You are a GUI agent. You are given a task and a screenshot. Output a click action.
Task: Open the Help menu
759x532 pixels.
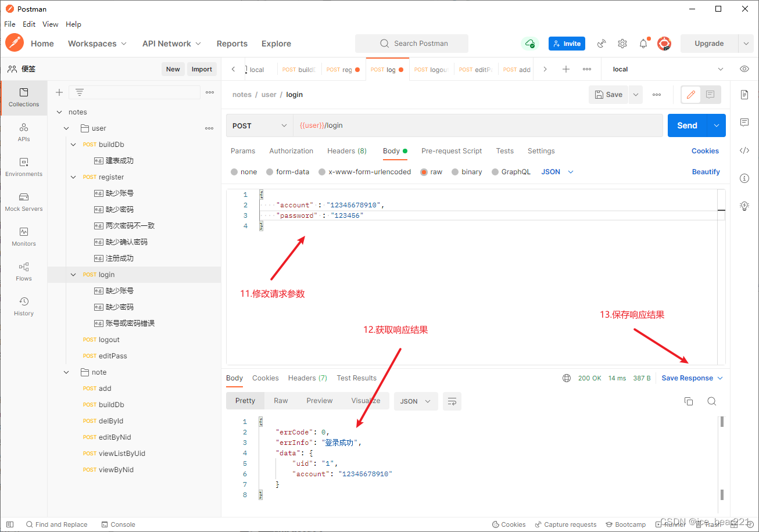coord(74,24)
